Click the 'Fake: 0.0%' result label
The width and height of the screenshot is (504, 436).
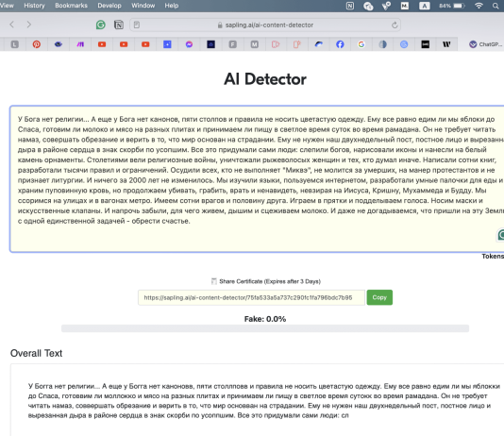(265, 319)
